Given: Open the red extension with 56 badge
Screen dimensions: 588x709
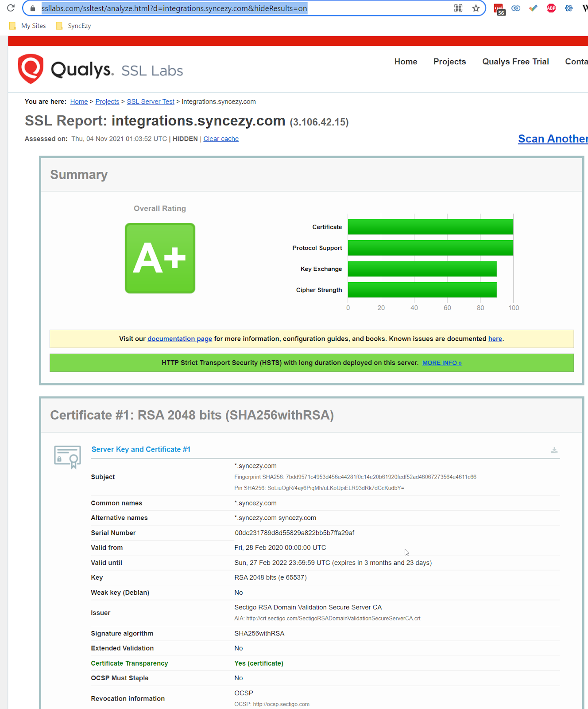Looking at the screenshot, I should coord(499,9).
